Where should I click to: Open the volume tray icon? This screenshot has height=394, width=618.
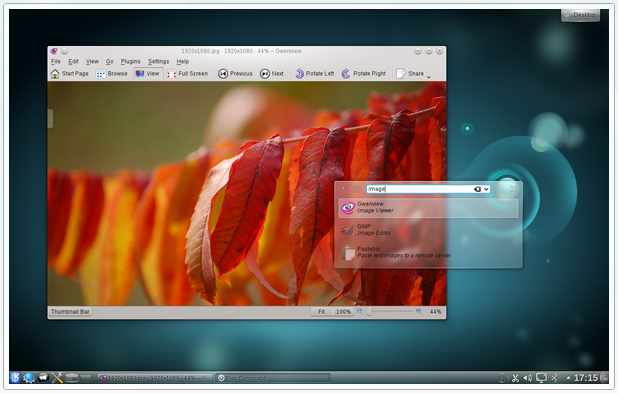click(527, 378)
